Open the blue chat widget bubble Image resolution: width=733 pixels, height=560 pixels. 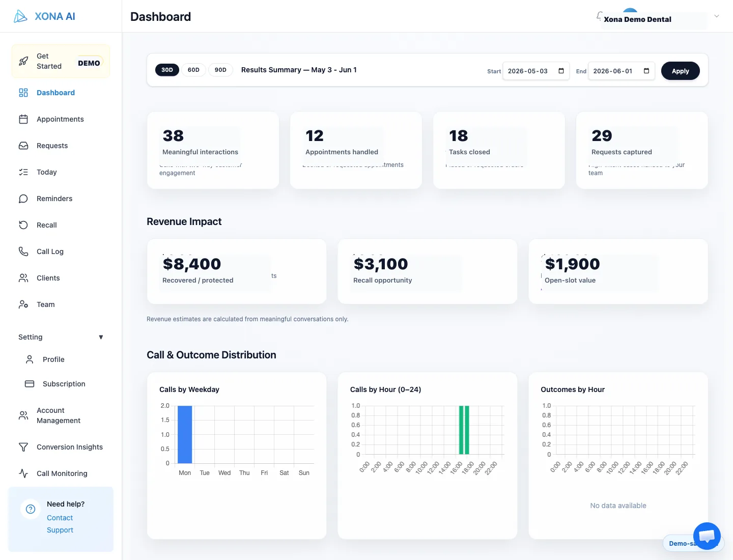coord(707,536)
